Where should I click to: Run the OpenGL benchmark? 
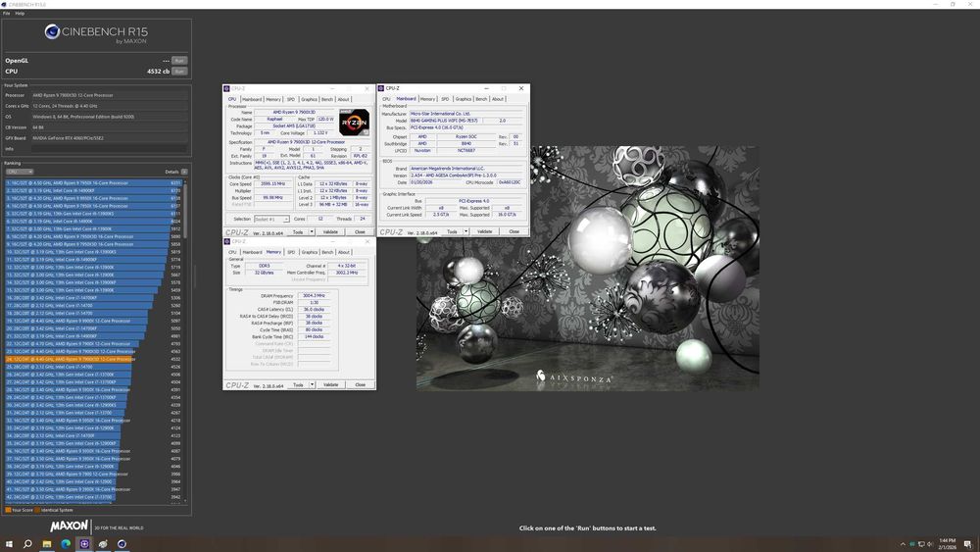[179, 61]
